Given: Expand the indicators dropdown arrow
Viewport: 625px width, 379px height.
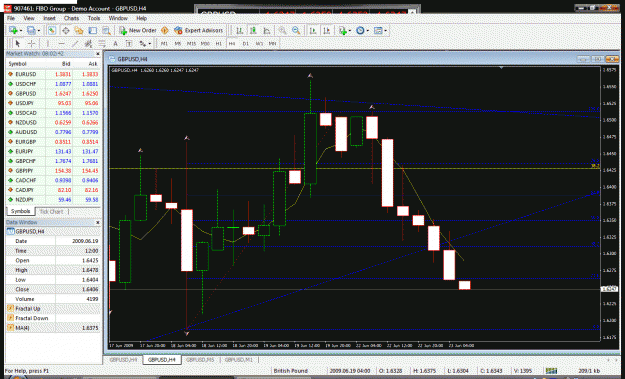Looking at the screenshot, I should [x=350, y=31].
